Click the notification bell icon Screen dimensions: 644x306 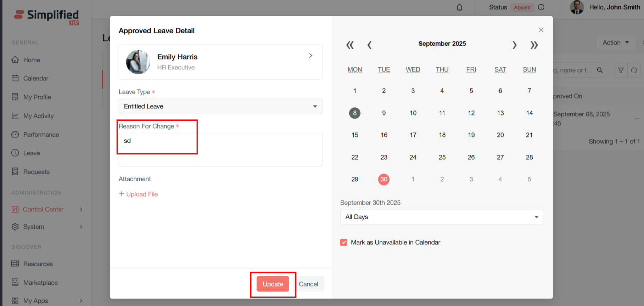click(x=459, y=7)
